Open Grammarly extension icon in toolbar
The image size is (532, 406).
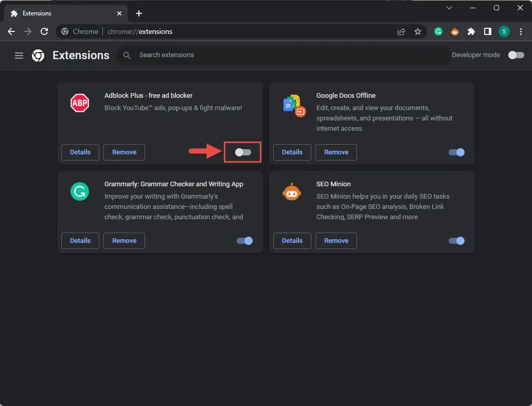[438, 31]
